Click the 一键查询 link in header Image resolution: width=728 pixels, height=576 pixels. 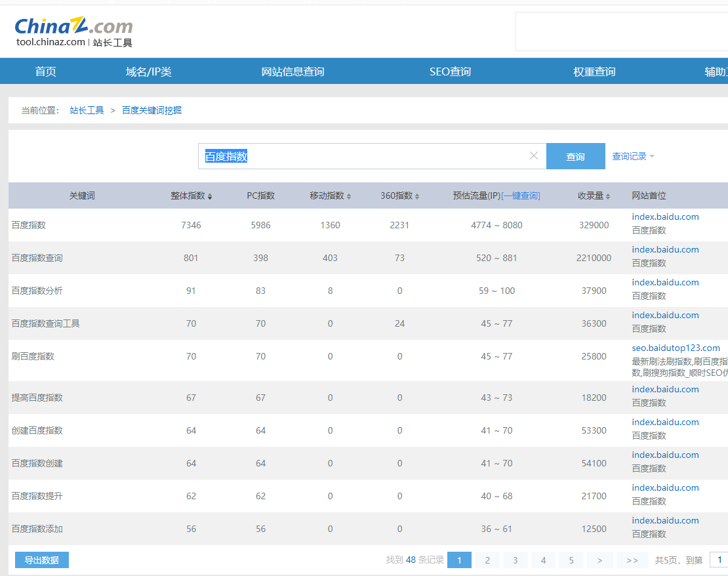tap(521, 196)
